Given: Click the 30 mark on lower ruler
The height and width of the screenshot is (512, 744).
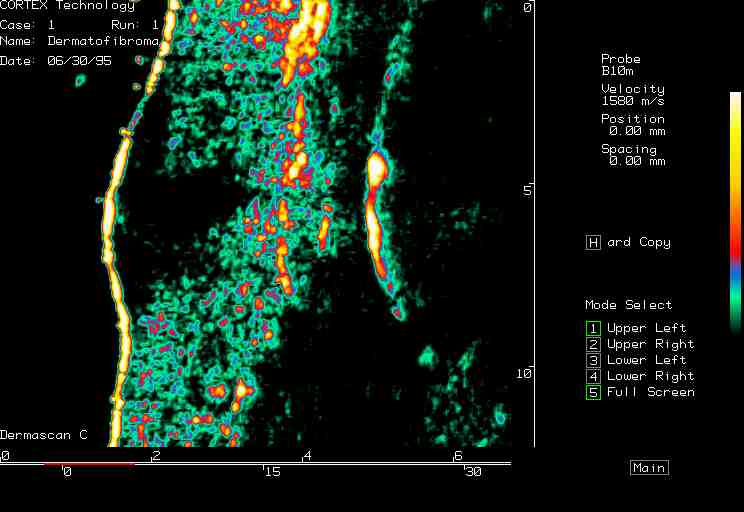Looking at the screenshot, I should 473,471.
